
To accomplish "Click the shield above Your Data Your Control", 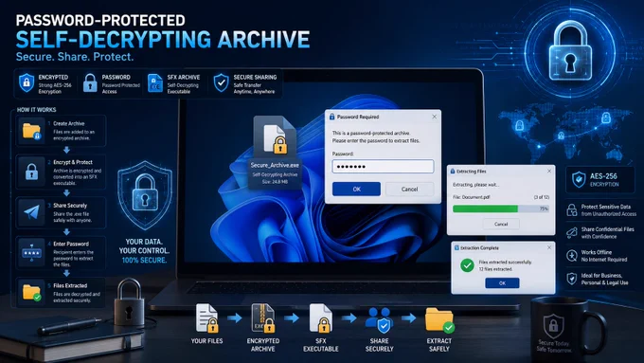I will click(x=145, y=195).
